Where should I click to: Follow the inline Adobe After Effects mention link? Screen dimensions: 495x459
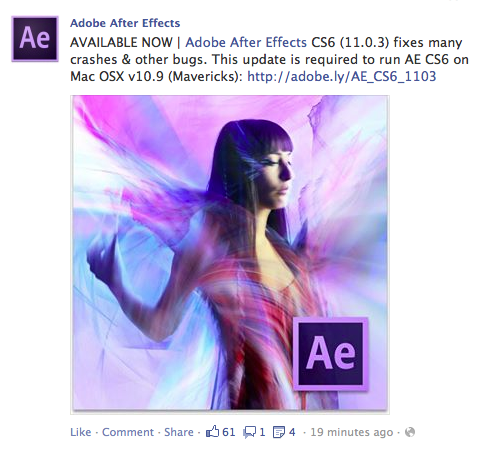pyautogui.click(x=246, y=42)
